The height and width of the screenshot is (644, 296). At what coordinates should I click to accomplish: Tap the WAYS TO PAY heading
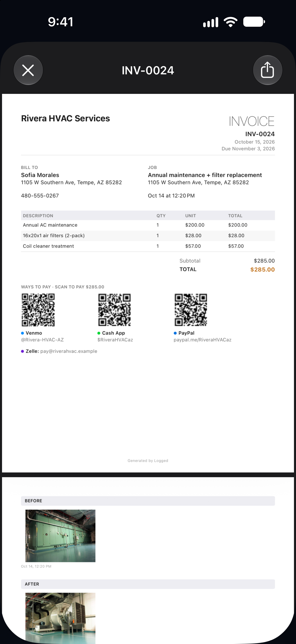click(x=62, y=287)
